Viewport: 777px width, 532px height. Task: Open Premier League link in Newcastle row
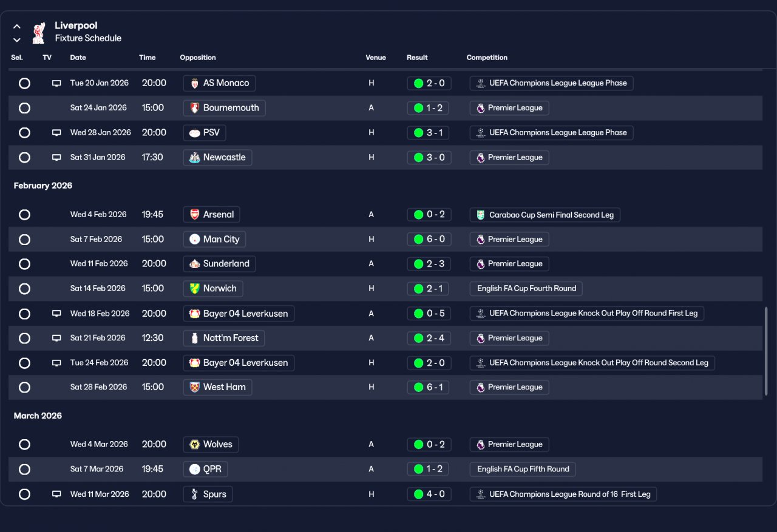509,158
